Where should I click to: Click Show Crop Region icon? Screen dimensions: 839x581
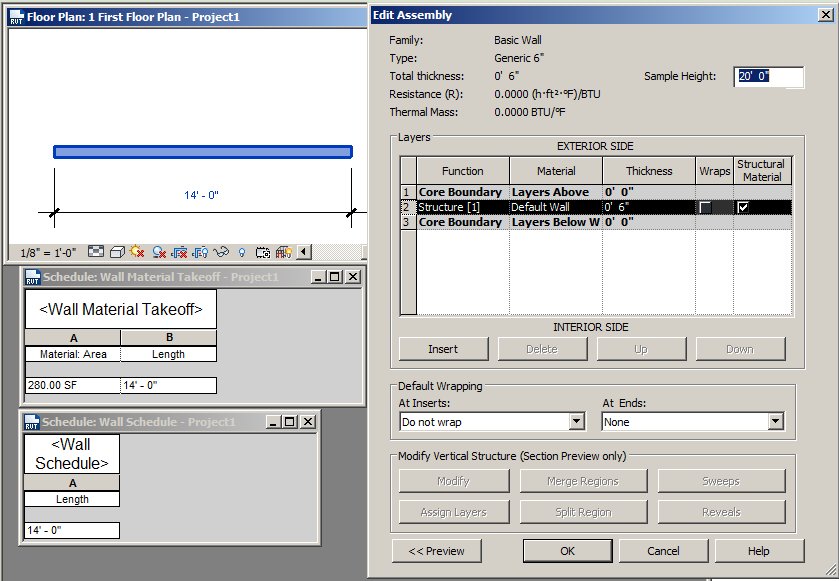[201, 252]
